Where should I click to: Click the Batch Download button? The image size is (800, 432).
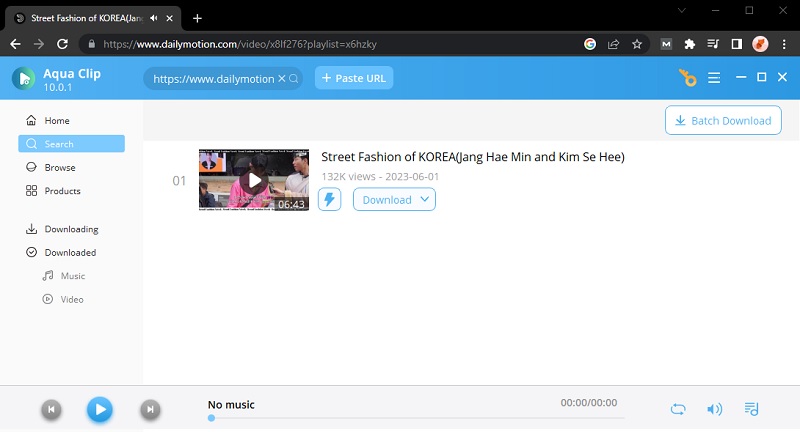[x=723, y=120]
